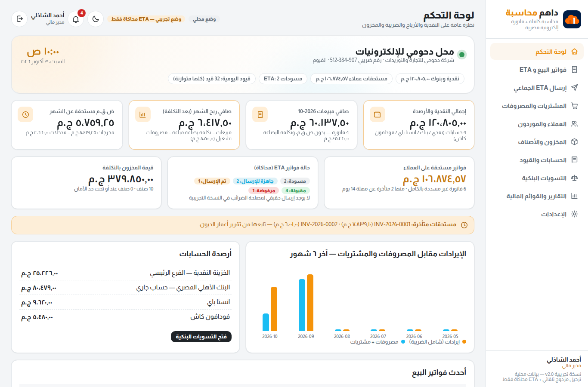This screenshot has width=588, height=387.
Task: Click the وضع تجريبي — ETA محاكاة فقط badge
Action: pyautogui.click(x=146, y=19)
